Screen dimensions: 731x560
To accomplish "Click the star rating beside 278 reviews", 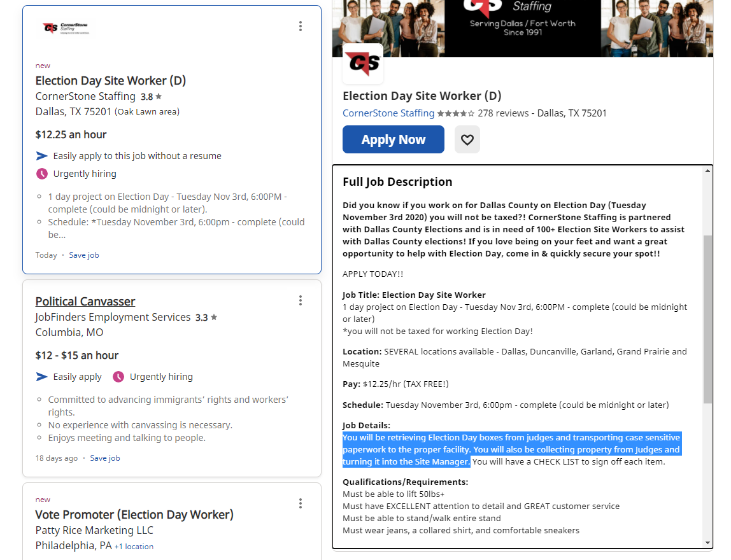I will [456, 113].
